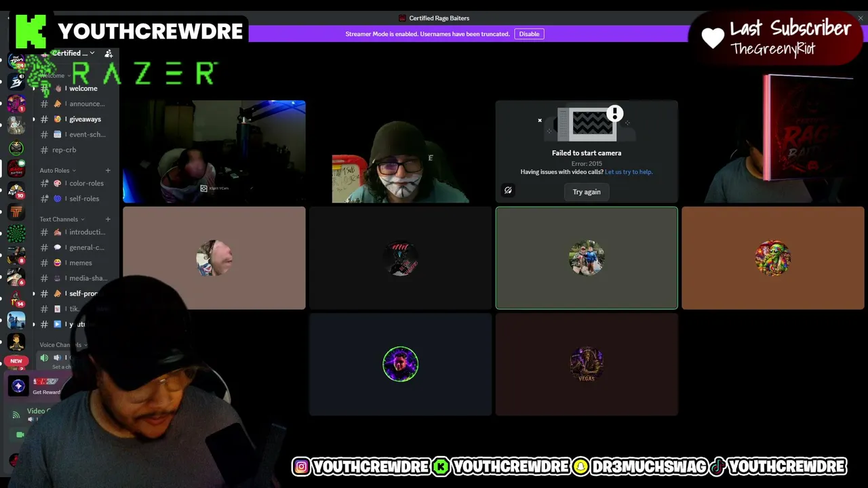
Task: Select the orange participant tile with colorful avatar
Action: [773, 258]
